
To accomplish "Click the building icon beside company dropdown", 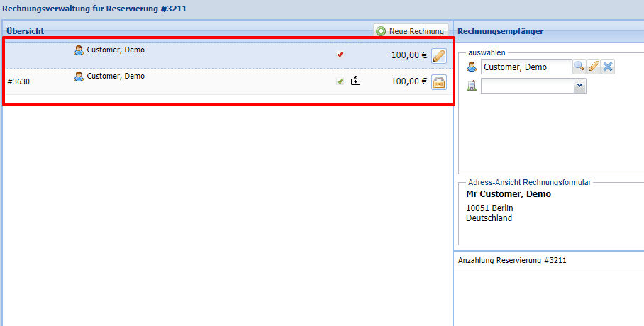I will point(472,86).
